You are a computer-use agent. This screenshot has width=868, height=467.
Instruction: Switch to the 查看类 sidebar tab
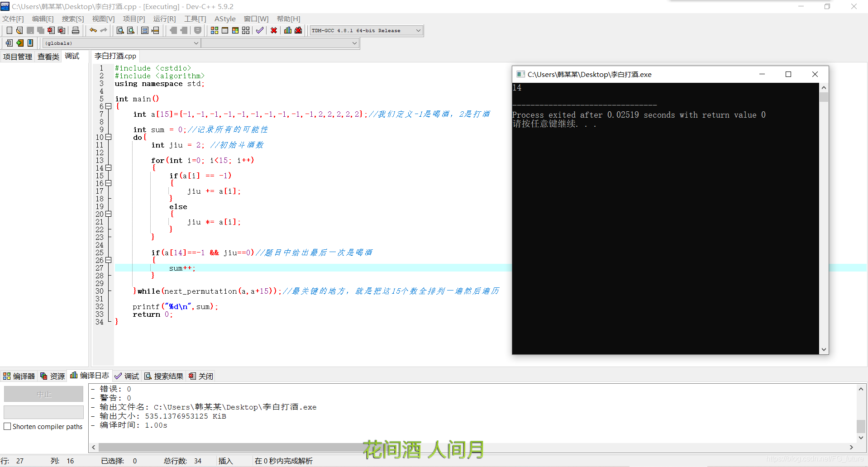pyautogui.click(x=48, y=57)
